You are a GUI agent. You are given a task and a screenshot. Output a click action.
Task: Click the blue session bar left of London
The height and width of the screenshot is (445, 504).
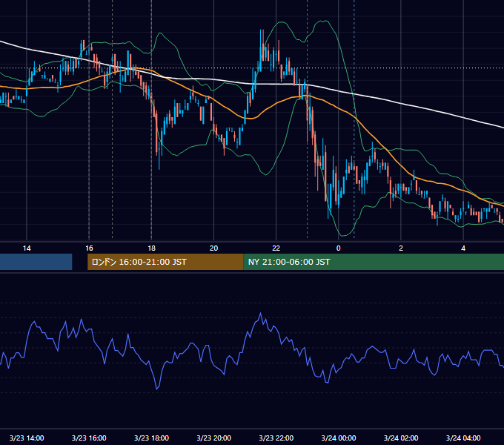36,262
